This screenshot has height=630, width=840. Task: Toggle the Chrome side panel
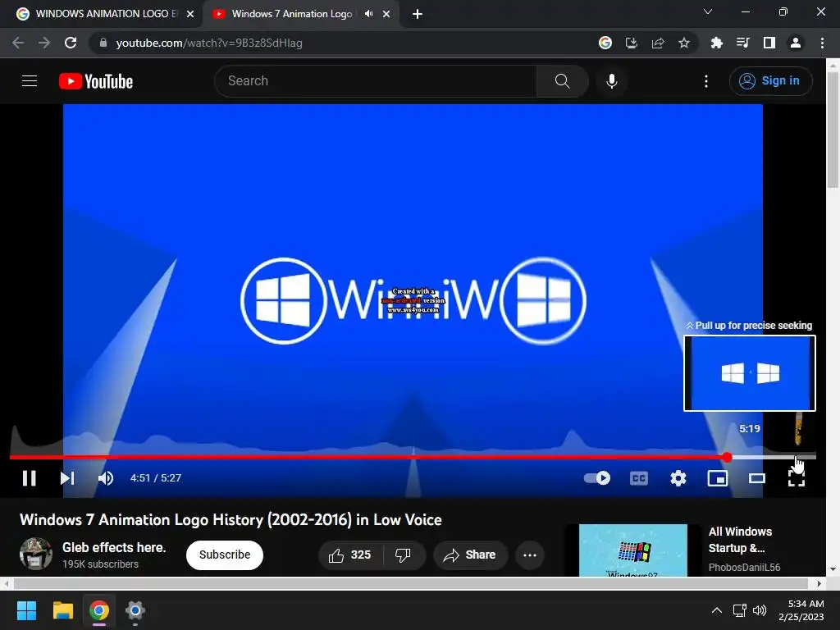tap(769, 43)
